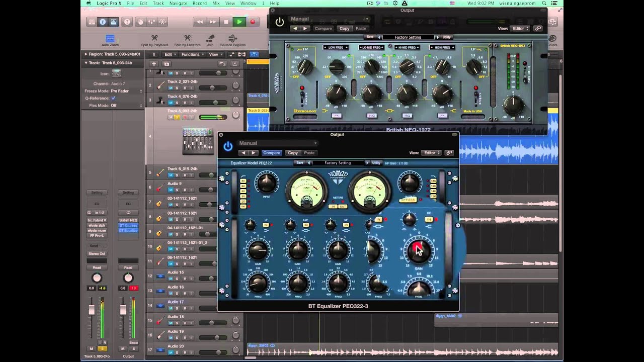Open the Record menu in menu bar
The image size is (644, 362).
pyautogui.click(x=199, y=4)
